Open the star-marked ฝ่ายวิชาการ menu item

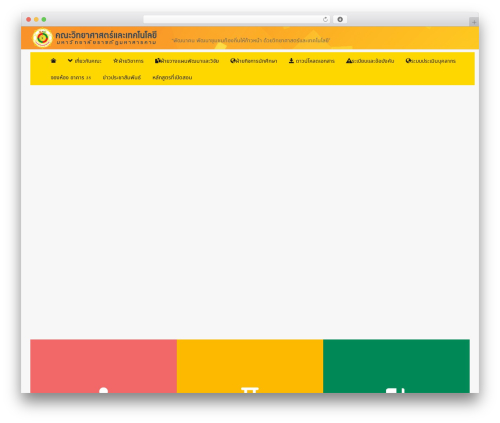pos(128,61)
